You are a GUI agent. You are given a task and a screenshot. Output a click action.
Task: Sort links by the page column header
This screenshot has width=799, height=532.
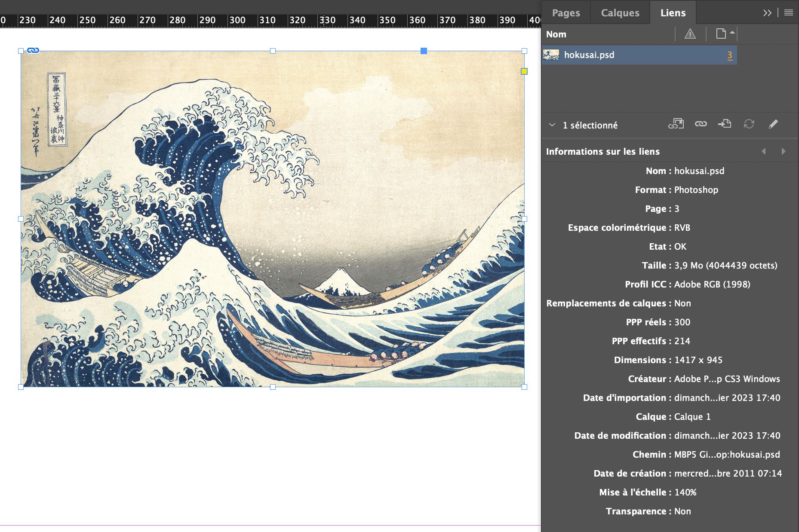[722, 34]
